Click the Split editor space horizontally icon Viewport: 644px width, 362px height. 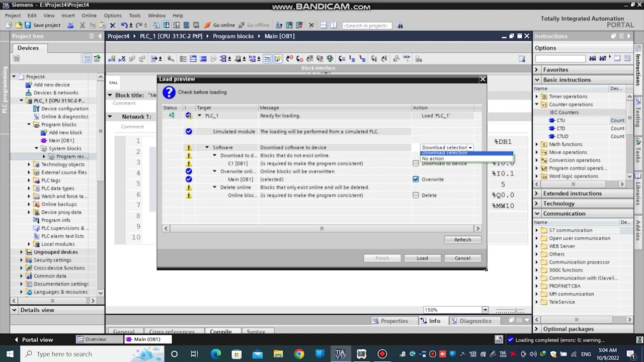pyautogui.click(x=324, y=25)
